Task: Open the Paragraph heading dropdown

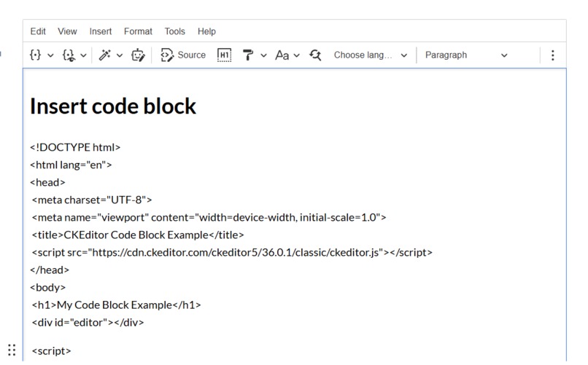Action: [466, 55]
